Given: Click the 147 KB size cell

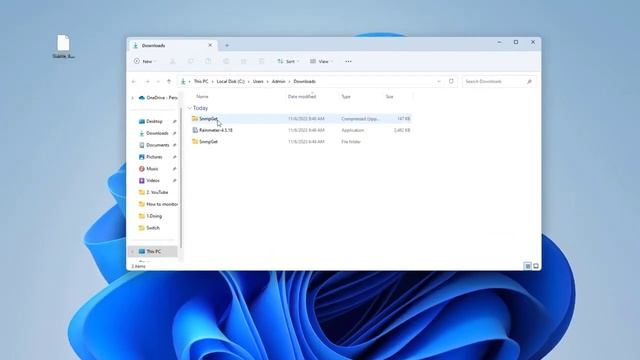Looking at the screenshot, I should (403, 119).
